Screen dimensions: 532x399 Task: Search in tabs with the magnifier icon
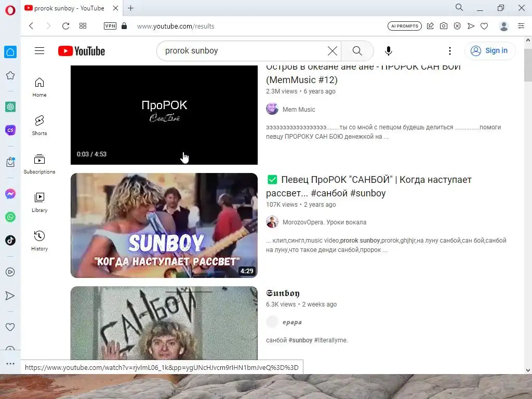[x=459, y=7]
